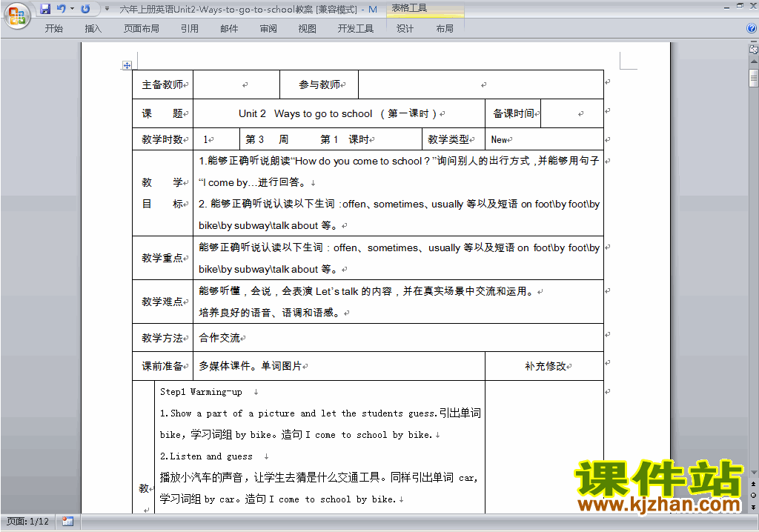Toggle the ruler button above scrollbar

(754, 49)
